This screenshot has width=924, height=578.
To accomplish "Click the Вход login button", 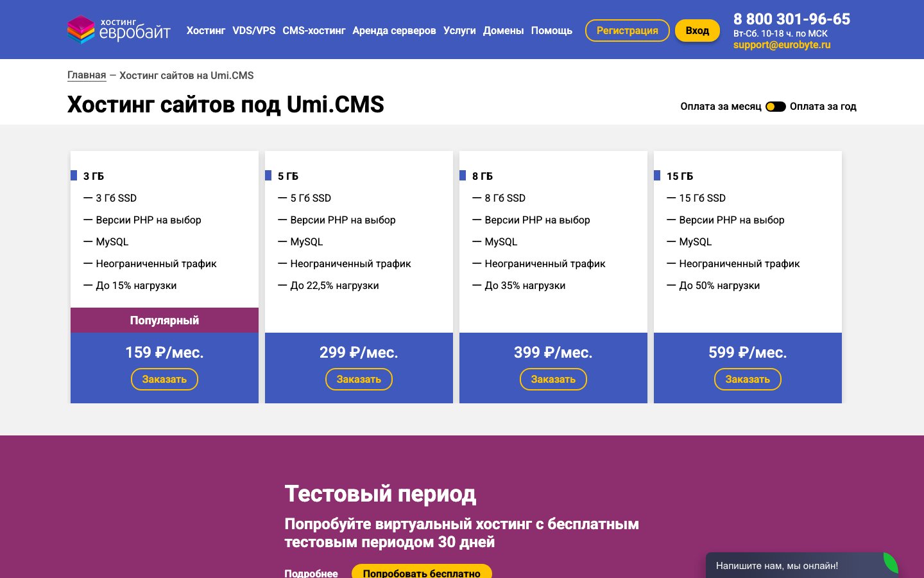I will (697, 30).
